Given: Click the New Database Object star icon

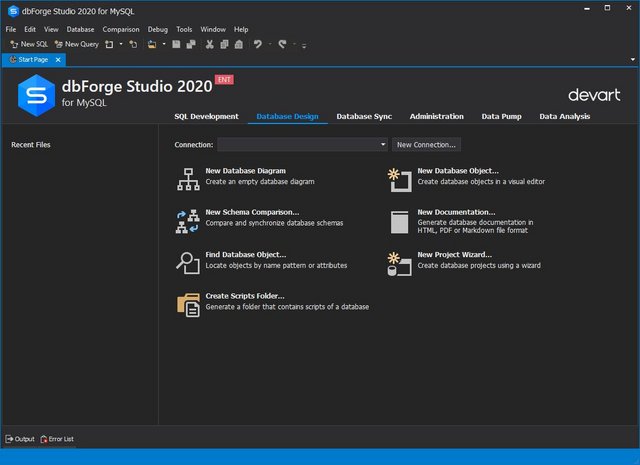Looking at the screenshot, I should [x=400, y=180].
